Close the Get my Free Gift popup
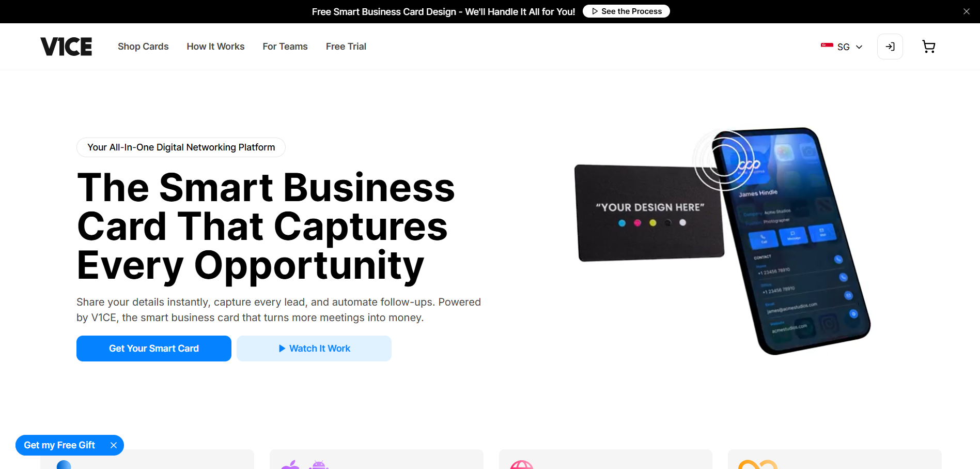Viewport: 980px width, 469px height. 114,445
